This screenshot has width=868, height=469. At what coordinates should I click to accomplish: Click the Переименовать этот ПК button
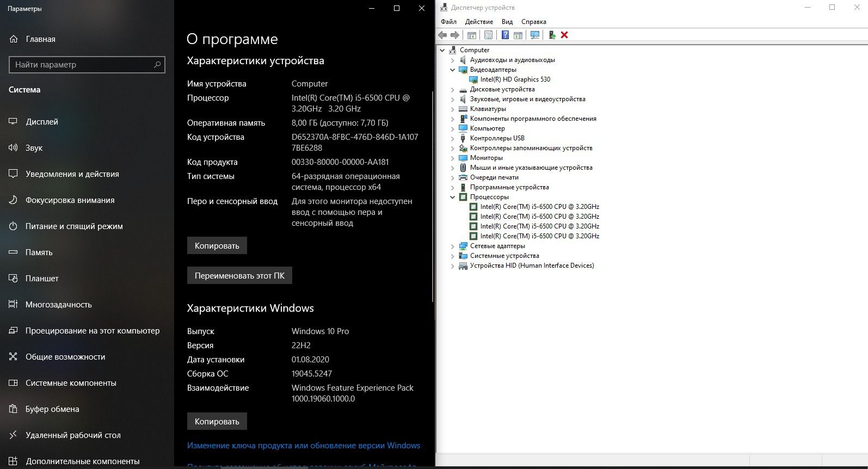coord(239,276)
